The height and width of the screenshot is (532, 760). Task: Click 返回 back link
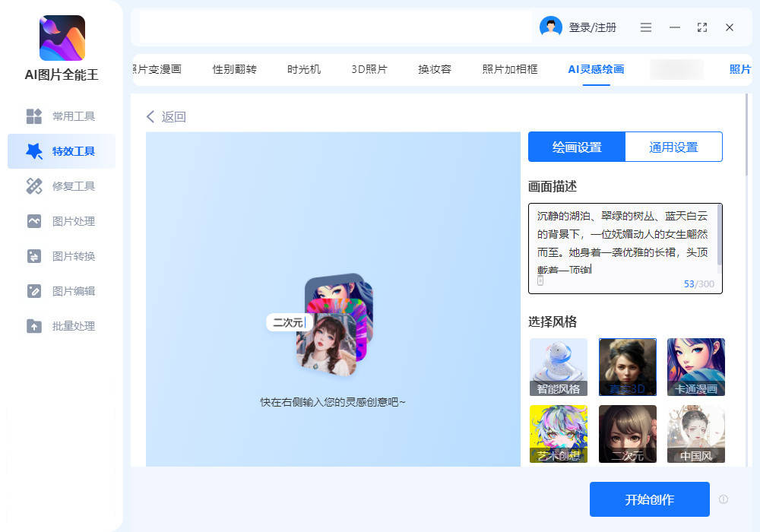(166, 116)
